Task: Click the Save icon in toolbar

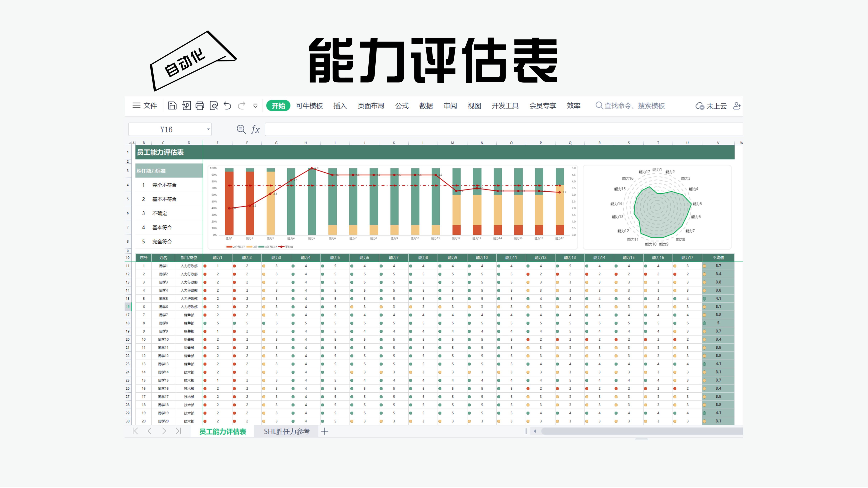Action: coord(172,106)
